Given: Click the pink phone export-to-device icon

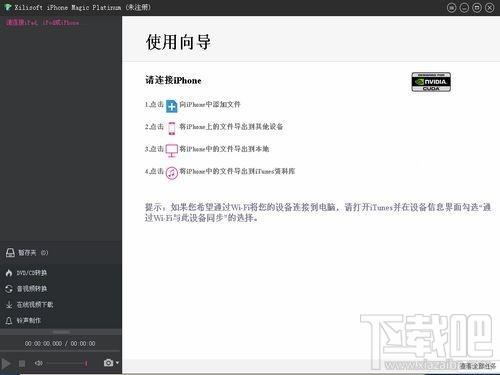Looking at the screenshot, I should coord(171,128).
